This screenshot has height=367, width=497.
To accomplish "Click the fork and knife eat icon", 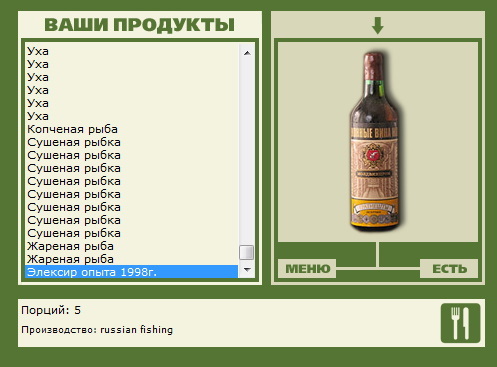I will tap(460, 323).
